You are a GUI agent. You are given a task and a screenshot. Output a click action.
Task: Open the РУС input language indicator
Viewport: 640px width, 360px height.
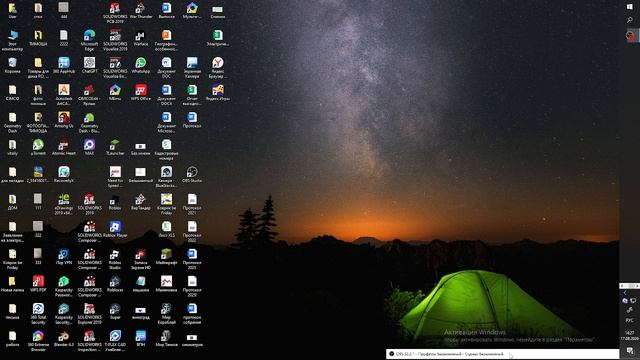pos(630,320)
